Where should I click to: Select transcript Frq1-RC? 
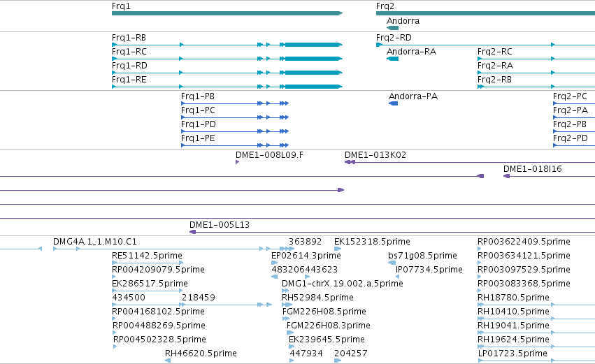[129, 52]
